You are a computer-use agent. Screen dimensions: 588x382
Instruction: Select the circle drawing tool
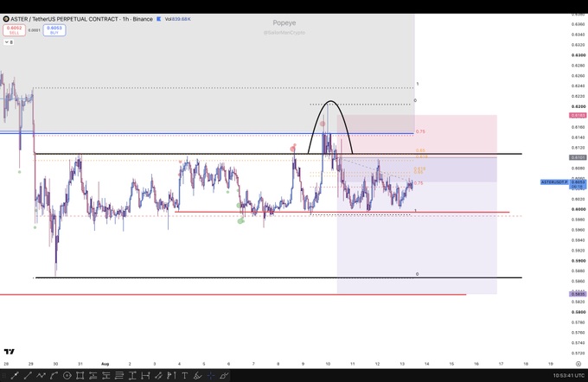tap(67, 375)
